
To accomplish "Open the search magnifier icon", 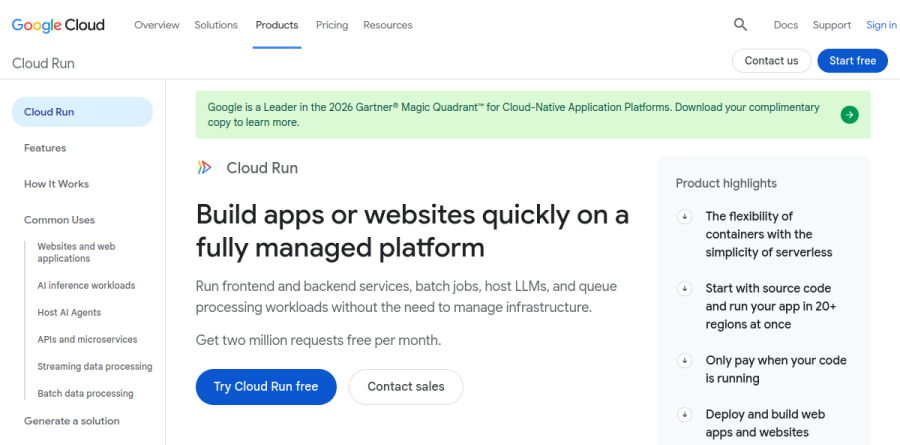I will (740, 25).
